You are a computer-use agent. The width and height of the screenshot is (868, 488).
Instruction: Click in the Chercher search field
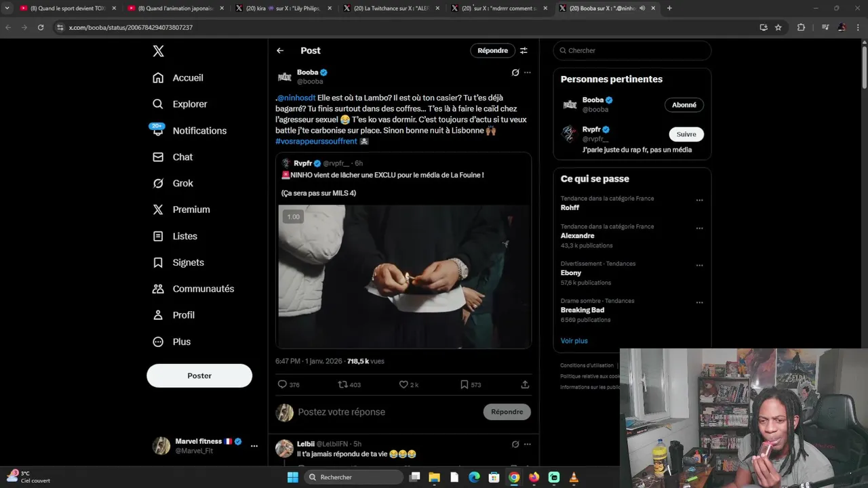coord(632,51)
